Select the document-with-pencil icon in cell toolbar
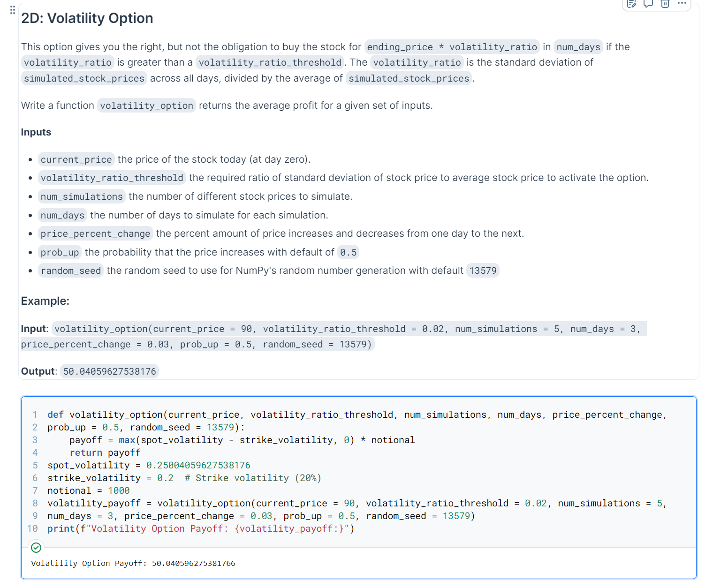Screen dimensions: 728x580 pyautogui.click(x=631, y=4)
